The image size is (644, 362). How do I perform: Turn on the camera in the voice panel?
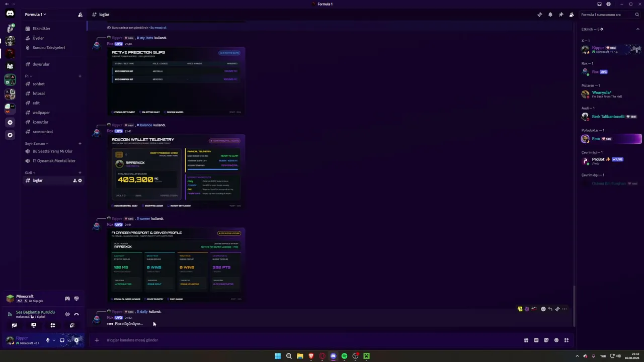tap(15, 325)
